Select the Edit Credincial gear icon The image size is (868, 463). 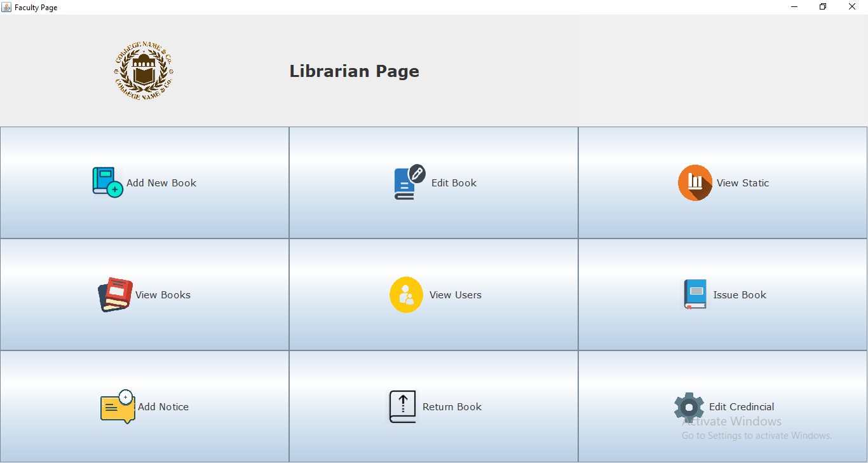689,406
